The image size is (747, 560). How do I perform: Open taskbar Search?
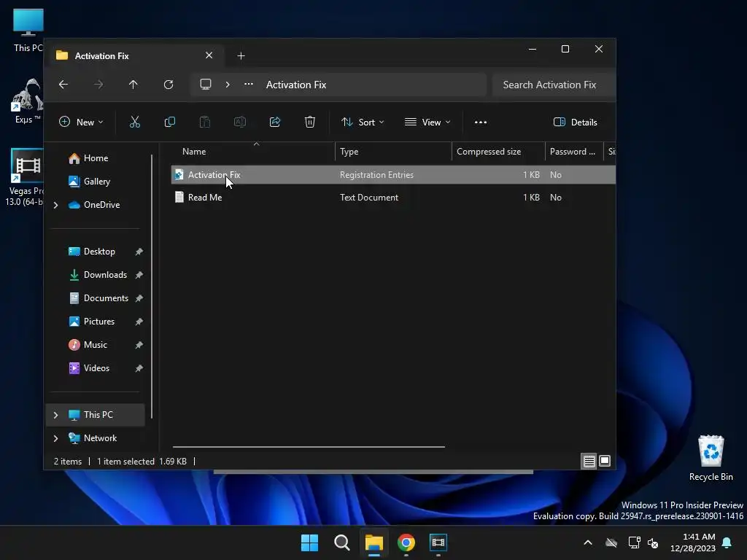(x=341, y=542)
